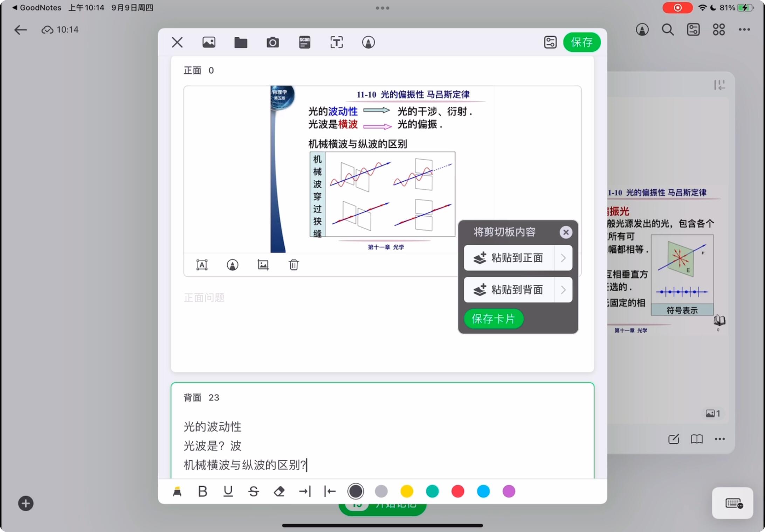Open the camera capture icon
Viewport: 765px width, 532px height.
(273, 43)
